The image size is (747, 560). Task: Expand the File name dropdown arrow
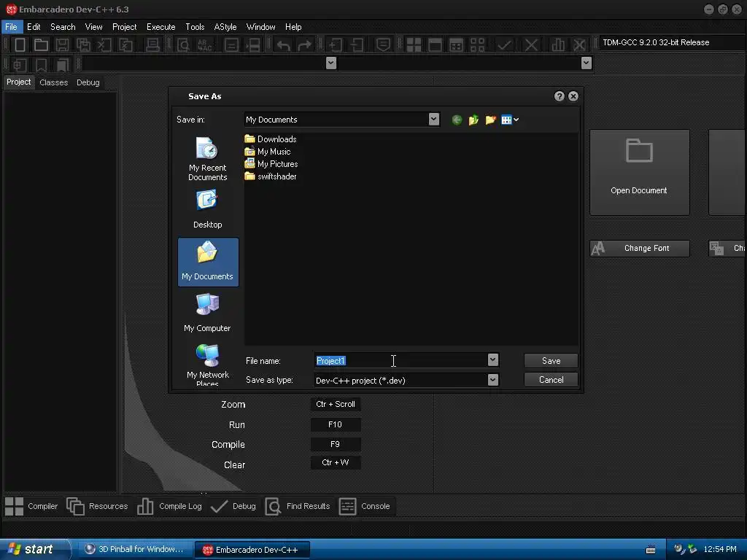click(493, 360)
